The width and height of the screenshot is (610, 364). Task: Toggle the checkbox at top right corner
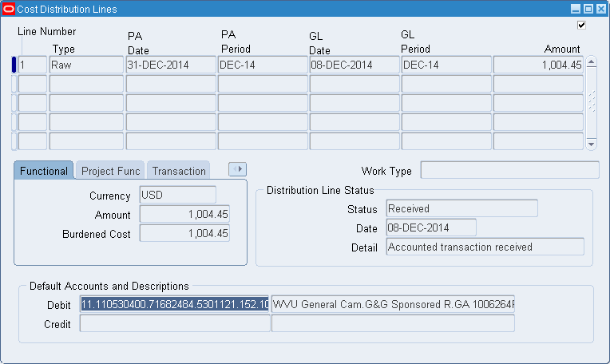tap(581, 25)
